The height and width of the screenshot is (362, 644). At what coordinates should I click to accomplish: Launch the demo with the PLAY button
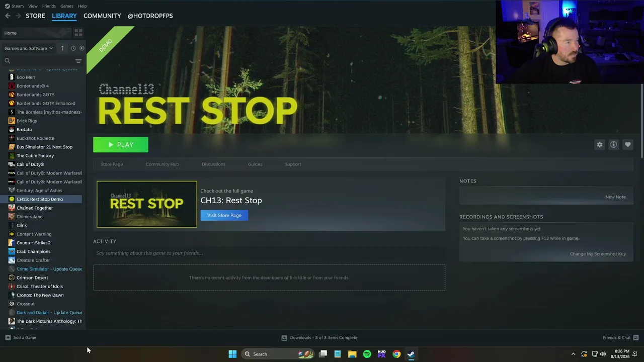point(121,145)
